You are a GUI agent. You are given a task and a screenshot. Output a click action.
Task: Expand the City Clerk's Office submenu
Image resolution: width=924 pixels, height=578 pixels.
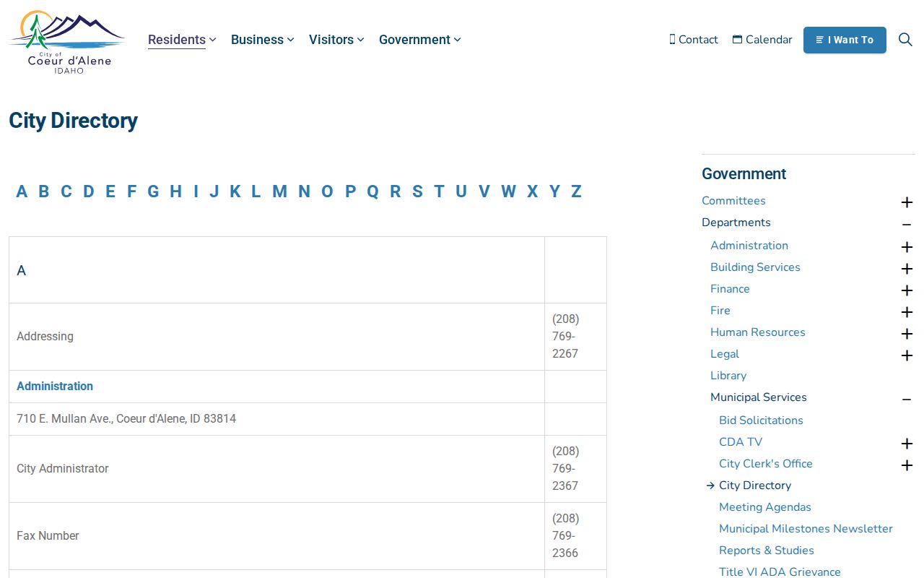907,465
